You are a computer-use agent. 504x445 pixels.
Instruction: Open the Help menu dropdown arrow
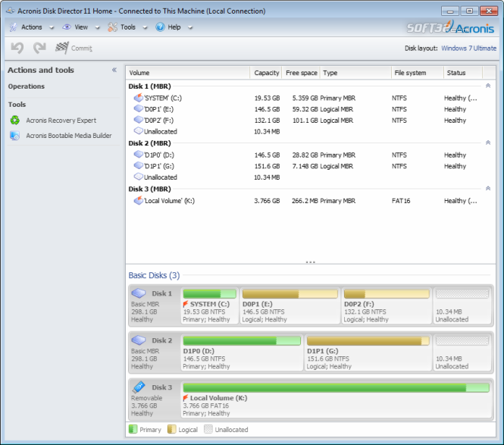click(x=190, y=27)
